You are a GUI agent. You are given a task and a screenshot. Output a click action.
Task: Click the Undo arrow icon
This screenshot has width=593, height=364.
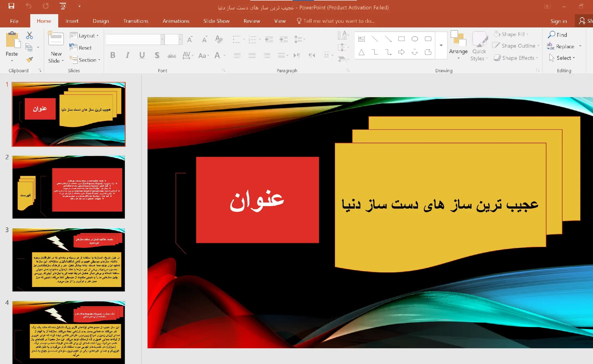coord(28,6)
